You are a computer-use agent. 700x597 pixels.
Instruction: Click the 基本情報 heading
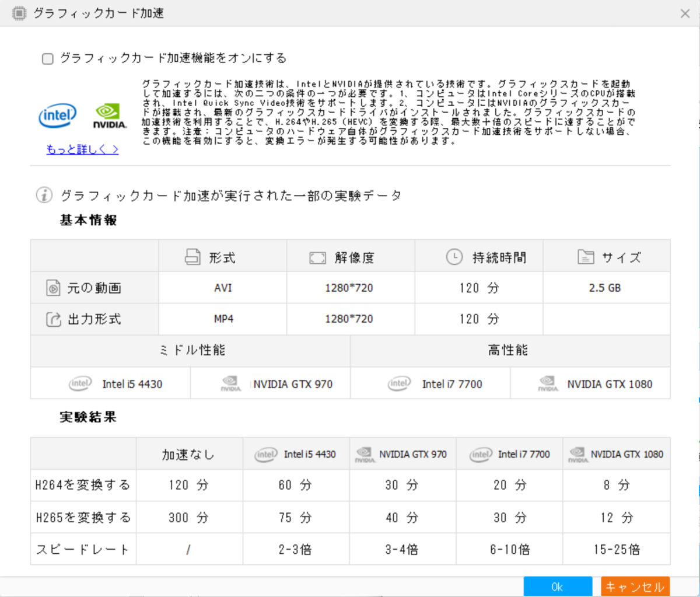pos(88,220)
